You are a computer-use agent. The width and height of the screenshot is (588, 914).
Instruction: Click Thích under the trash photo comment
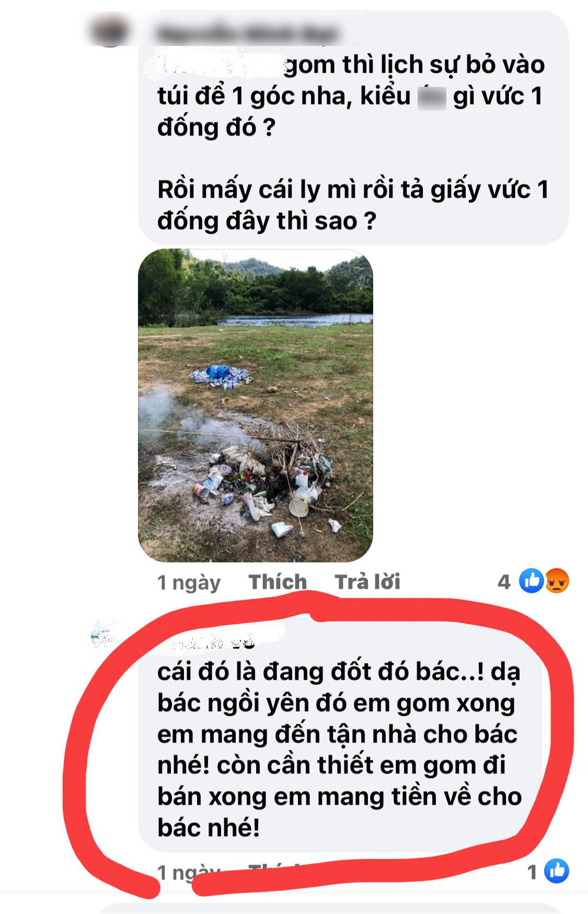(278, 581)
